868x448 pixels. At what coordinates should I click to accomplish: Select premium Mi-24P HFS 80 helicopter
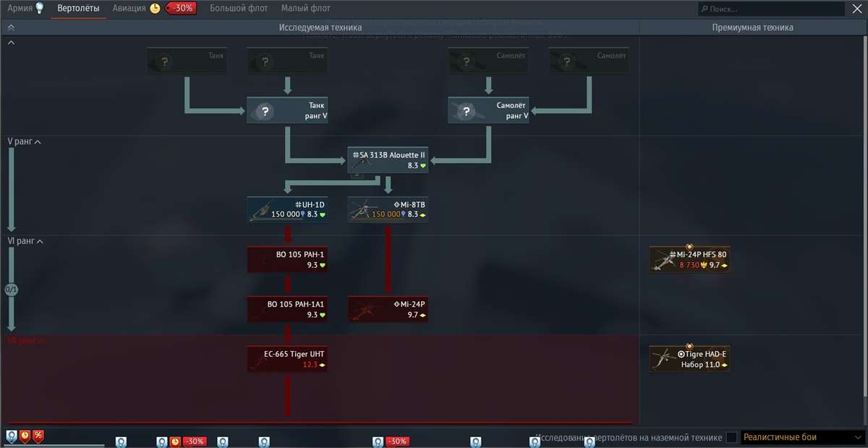(x=689, y=260)
